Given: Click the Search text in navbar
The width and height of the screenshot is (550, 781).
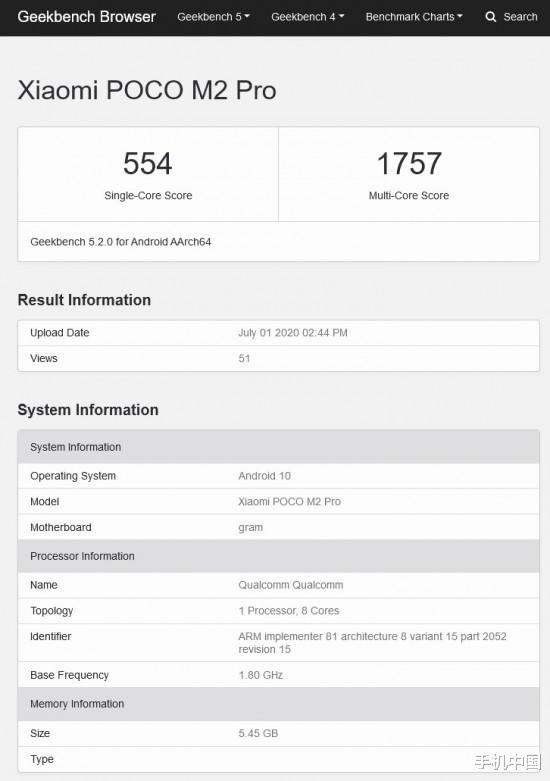Looking at the screenshot, I should (520, 16).
